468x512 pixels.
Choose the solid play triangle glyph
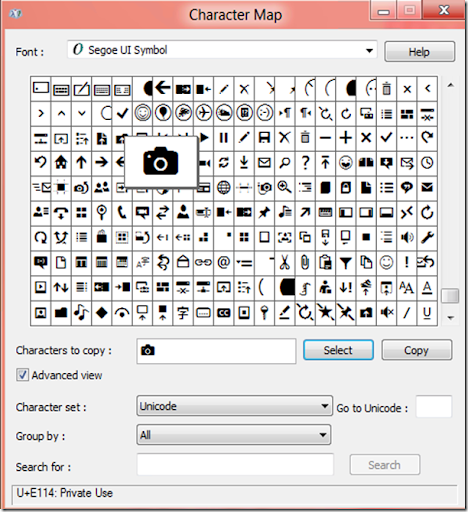click(204, 138)
